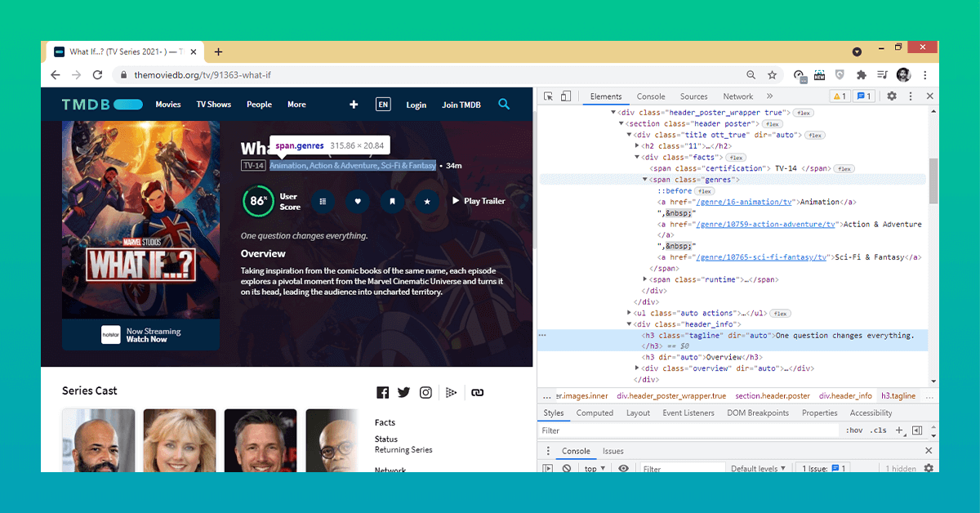Screen dimensions: 980x513
Task: Click the Chrome profile avatar
Action: point(903,74)
